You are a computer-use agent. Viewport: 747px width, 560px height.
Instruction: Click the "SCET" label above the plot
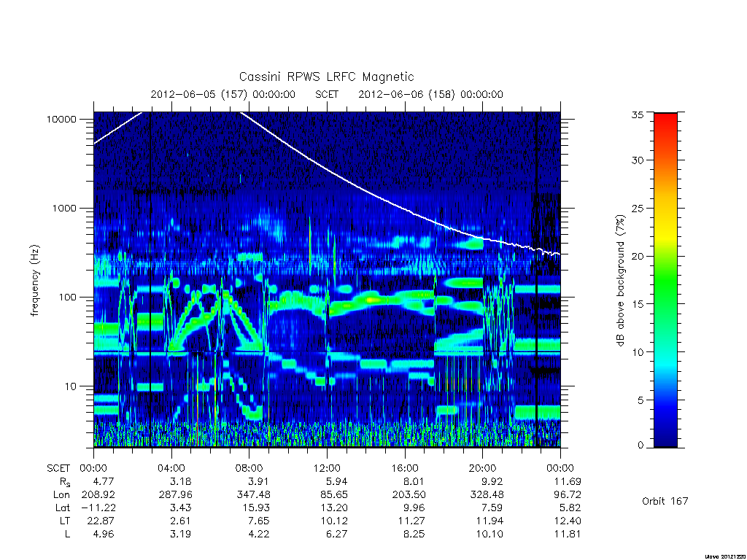click(327, 94)
